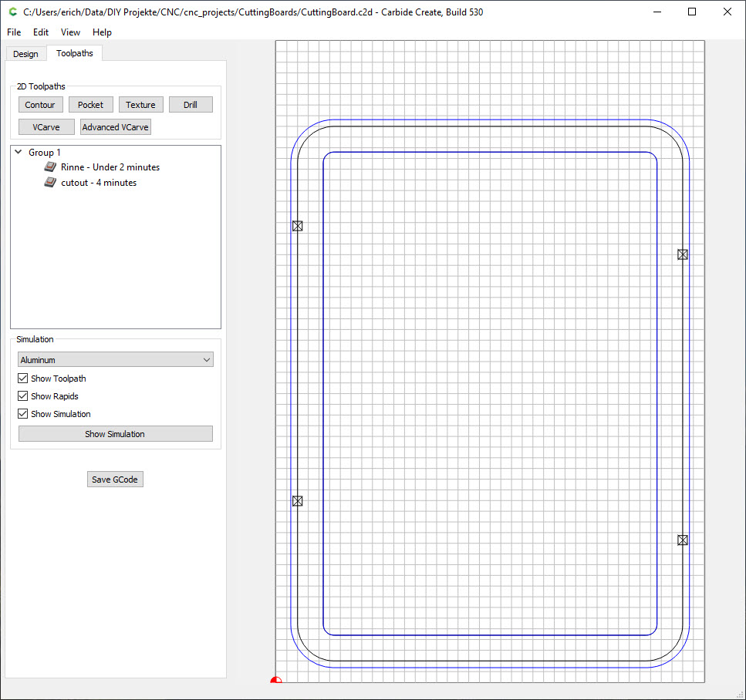Click the Carbide Create app icon in title bar
The height and width of the screenshot is (700, 746).
click(12, 12)
